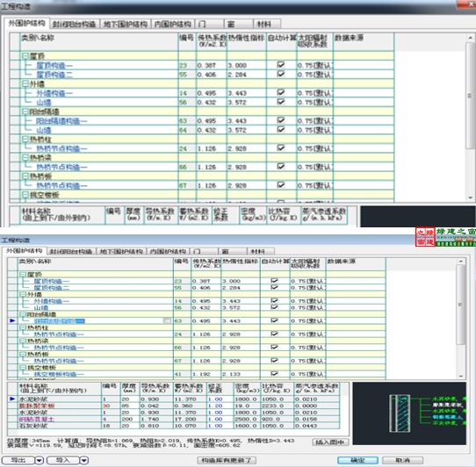
Task: Click the wall section preview drawing
Action: point(409,413)
